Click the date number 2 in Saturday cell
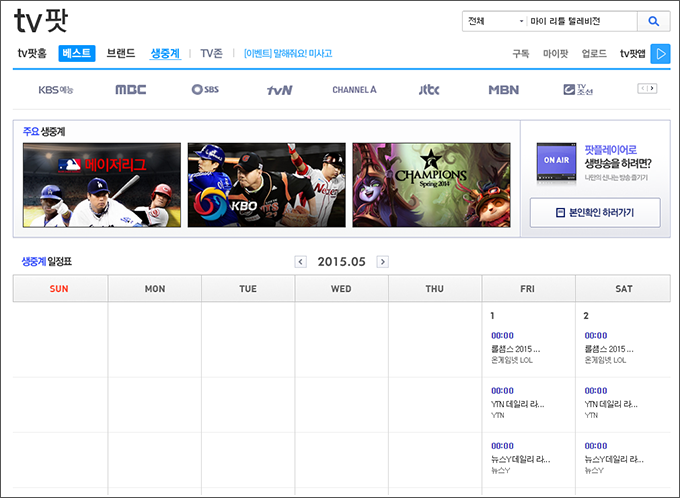The width and height of the screenshot is (680, 498). pos(586,316)
